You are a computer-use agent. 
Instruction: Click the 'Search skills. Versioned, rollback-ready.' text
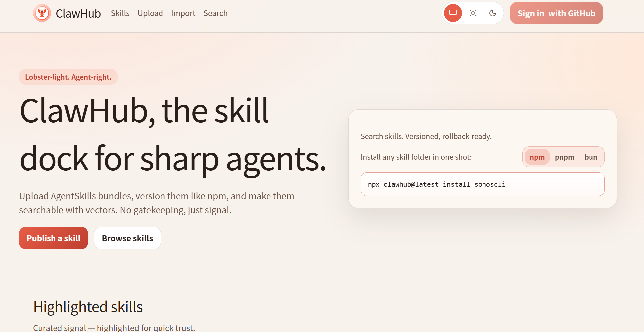426,136
